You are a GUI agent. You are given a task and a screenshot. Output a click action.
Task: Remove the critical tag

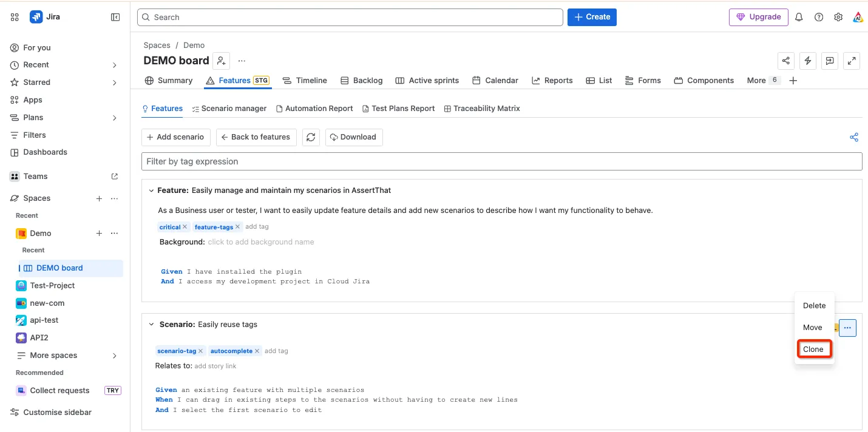click(185, 227)
